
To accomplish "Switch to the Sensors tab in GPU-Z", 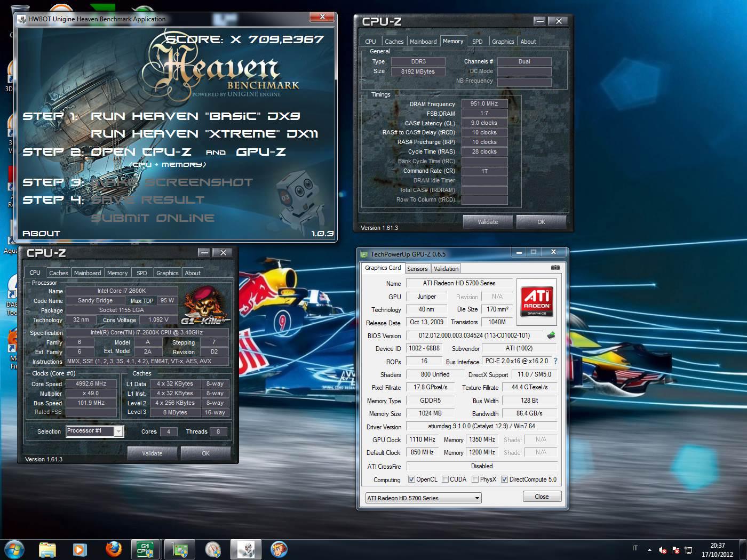I will 417,269.
